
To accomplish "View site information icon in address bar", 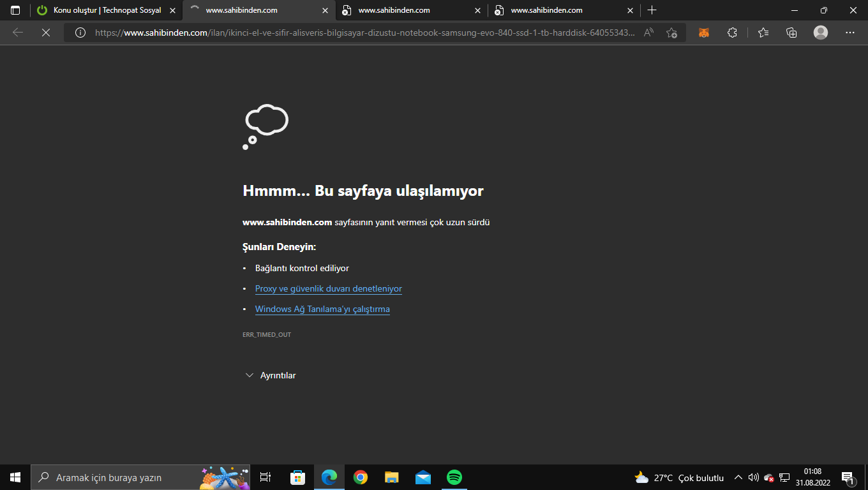I will pos(80,33).
